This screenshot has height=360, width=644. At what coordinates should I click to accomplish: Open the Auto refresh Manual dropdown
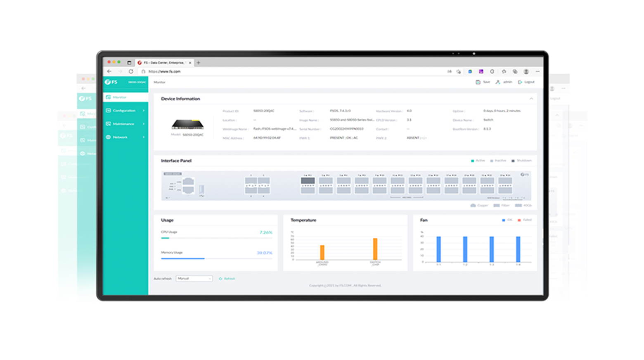point(194,279)
